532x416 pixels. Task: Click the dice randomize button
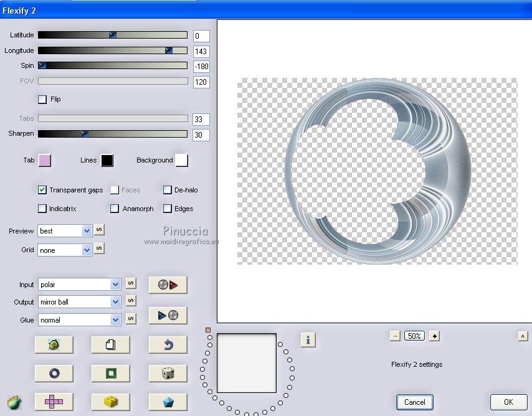click(x=168, y=374)
